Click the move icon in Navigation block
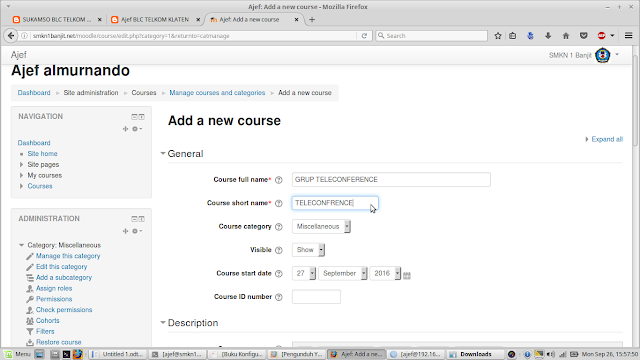This screenshot has width=640, height=360. 125,129
